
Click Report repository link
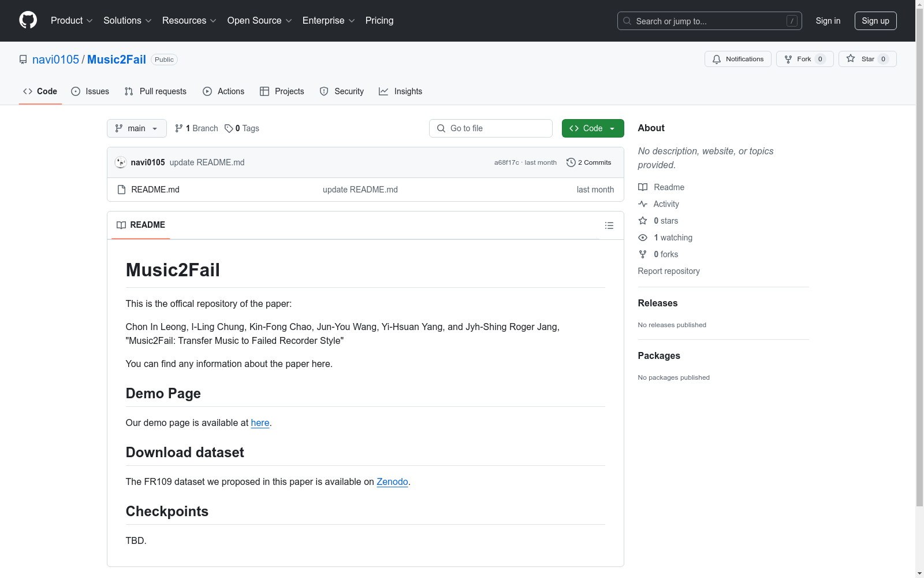coord(669,271)
